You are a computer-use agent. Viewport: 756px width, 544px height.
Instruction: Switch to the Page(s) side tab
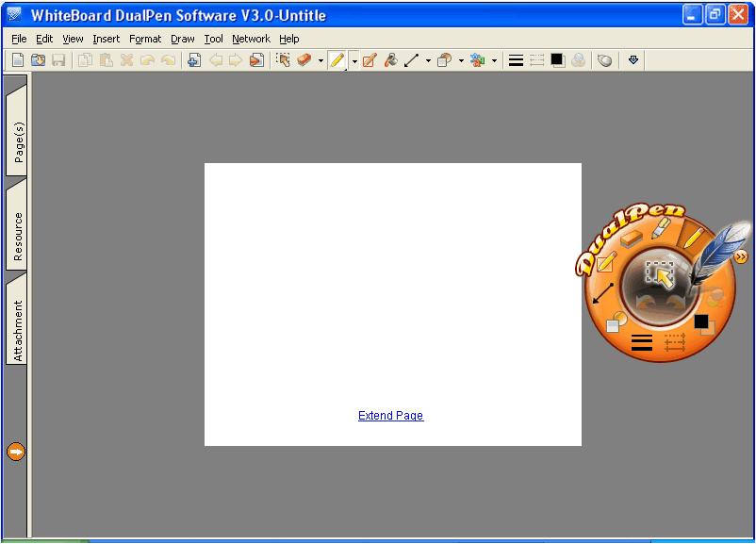point(17,132)
